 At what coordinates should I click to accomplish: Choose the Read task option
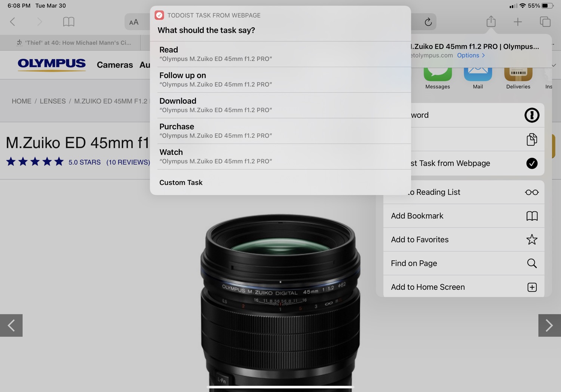[280, 54]
